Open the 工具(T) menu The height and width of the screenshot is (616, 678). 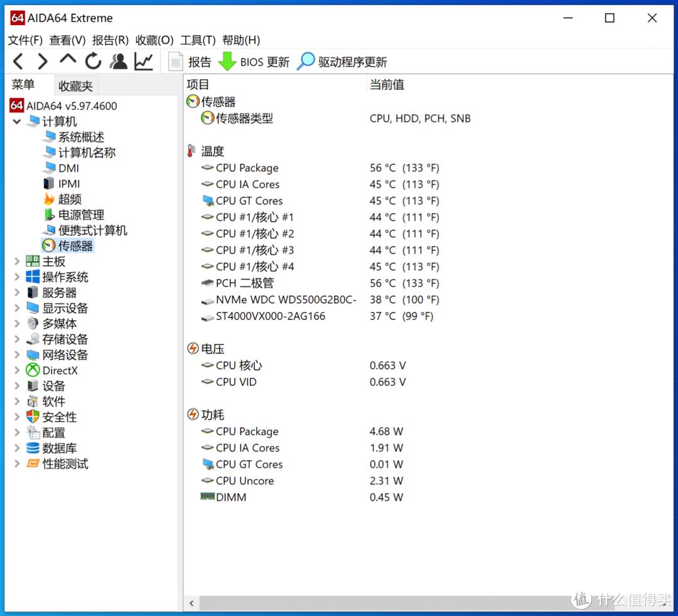(x=198, y=40)
